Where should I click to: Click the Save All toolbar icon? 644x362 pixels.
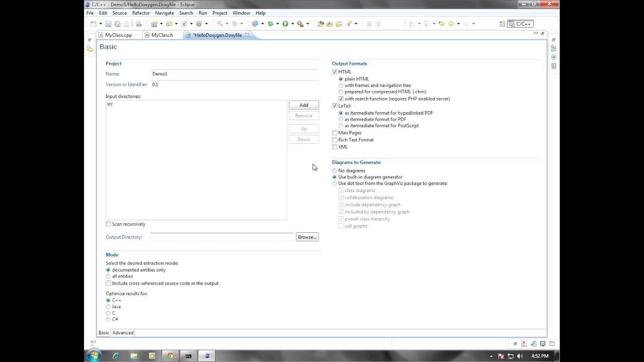[x=118, y=24]
